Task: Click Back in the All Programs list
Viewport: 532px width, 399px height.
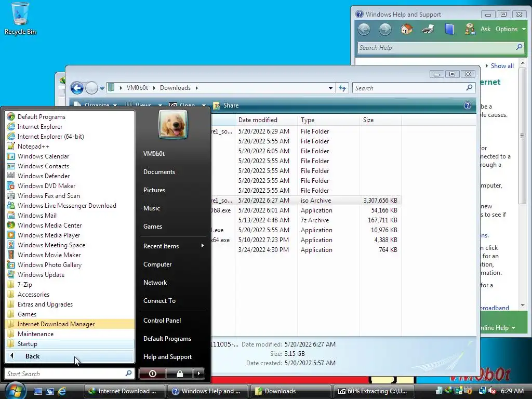Action: pos(70,356)
